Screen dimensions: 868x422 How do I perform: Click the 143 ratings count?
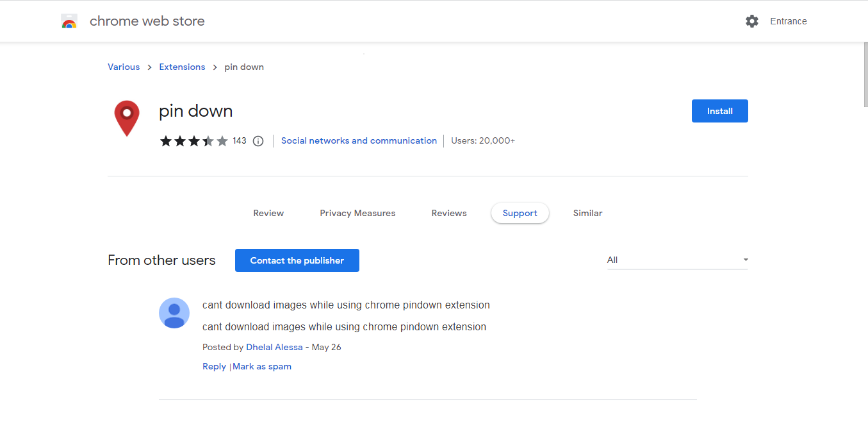pos(240,140)
